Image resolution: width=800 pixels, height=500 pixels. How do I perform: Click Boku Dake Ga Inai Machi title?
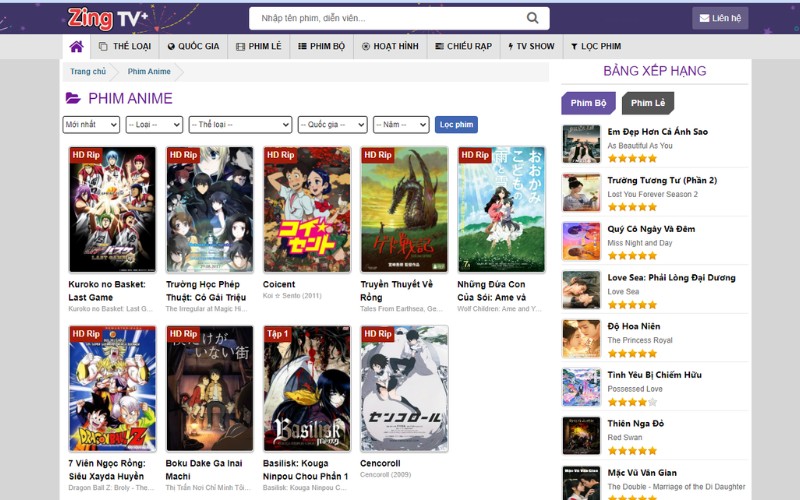(204, 470)
